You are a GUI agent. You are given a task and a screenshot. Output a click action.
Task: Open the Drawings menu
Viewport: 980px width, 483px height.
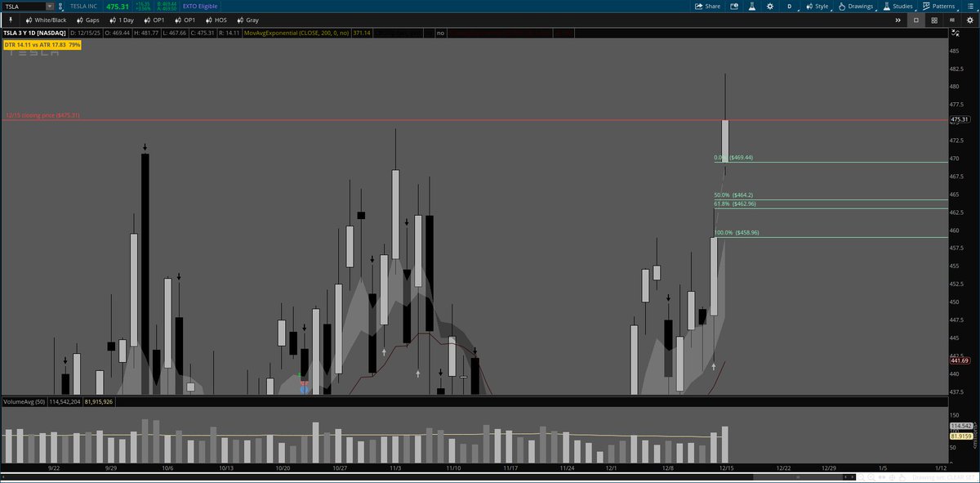[855, 6]
